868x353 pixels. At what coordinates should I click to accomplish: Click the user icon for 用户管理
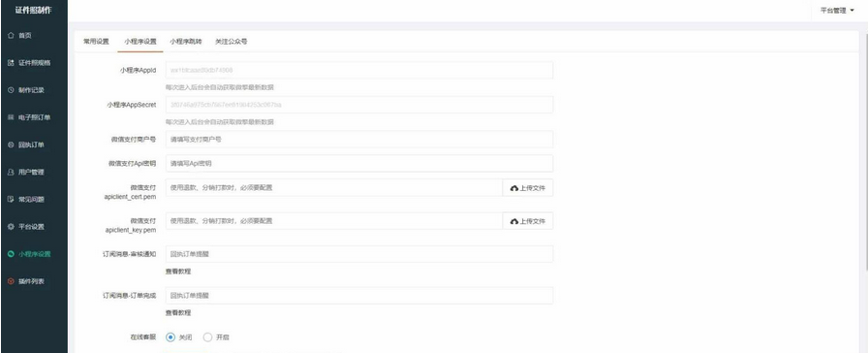(11, 172)
